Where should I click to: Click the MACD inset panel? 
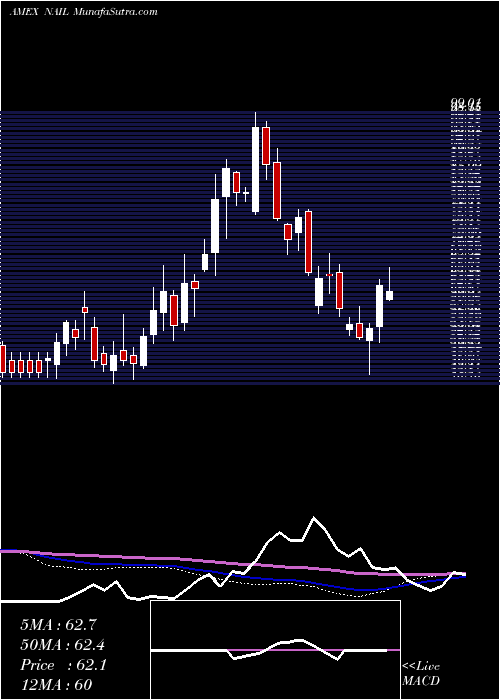point(275,650)
